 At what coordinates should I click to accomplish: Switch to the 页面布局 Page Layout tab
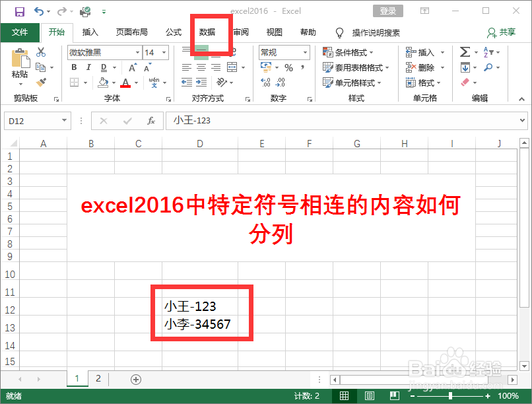131,32
